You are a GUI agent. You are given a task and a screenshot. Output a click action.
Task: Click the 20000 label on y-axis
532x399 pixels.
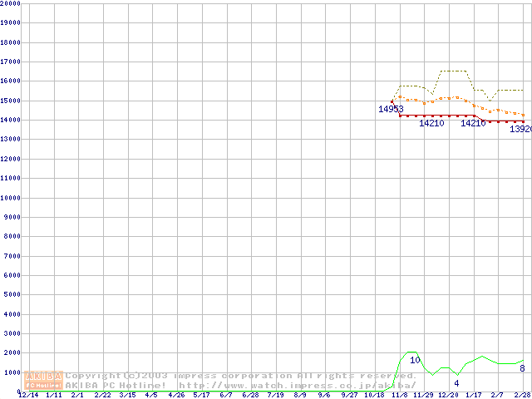(x=11, y=3)
